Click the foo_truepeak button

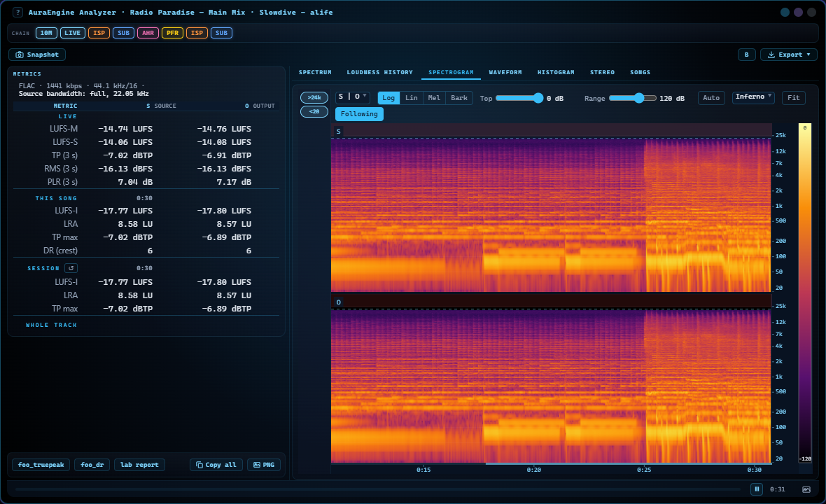41,465
